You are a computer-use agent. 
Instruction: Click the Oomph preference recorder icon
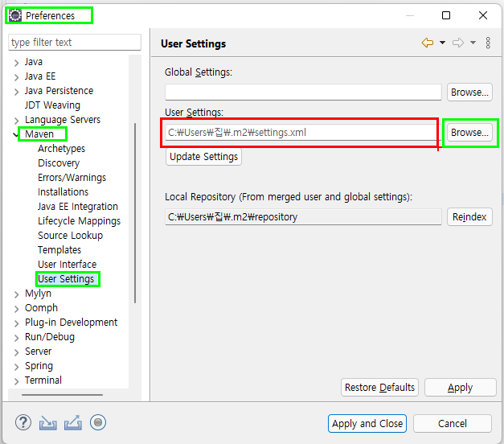click(98, 422)
